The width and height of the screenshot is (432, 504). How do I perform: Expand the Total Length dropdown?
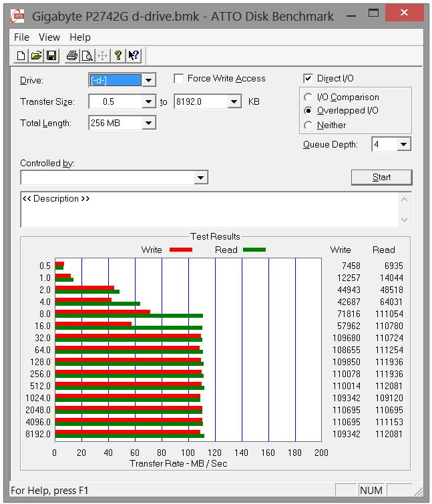148,123
